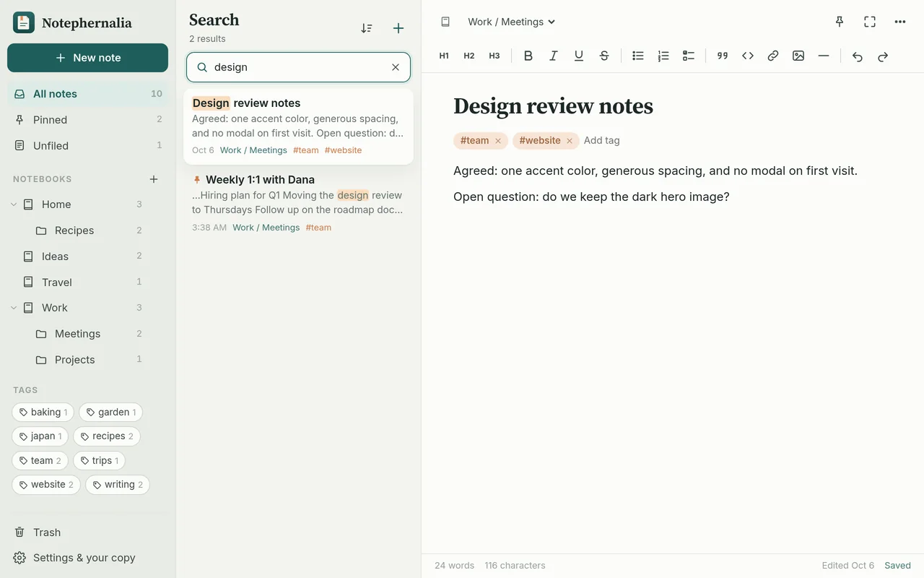Add a new notebook
This screenshot has height=578, width=924.
tap(154, 178)
